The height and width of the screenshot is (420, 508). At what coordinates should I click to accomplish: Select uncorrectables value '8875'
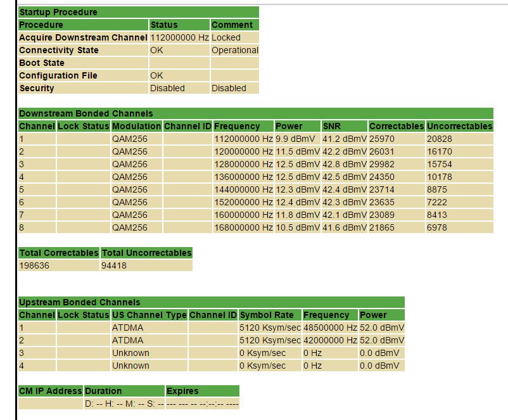436,189
